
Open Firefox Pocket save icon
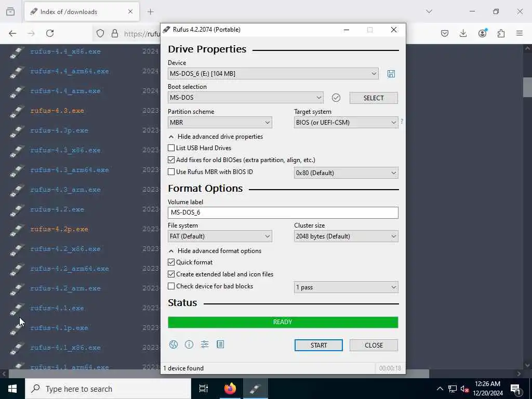[445, 33]
